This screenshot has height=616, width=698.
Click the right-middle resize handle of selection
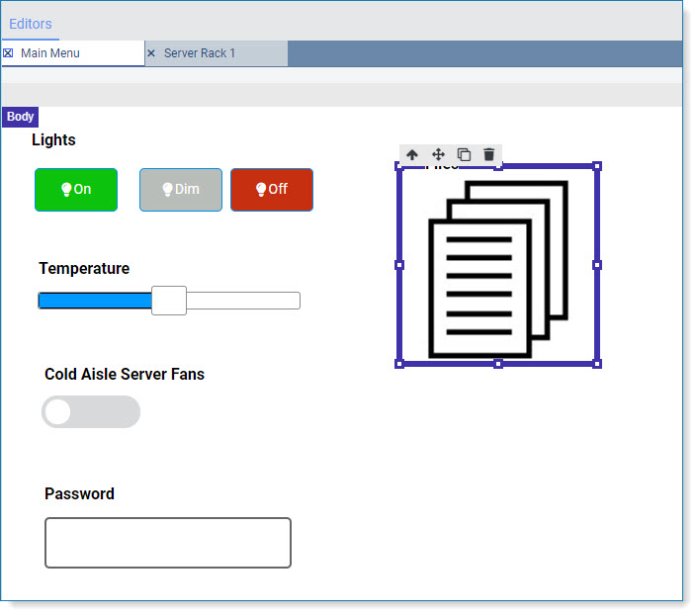click(597, 265)
